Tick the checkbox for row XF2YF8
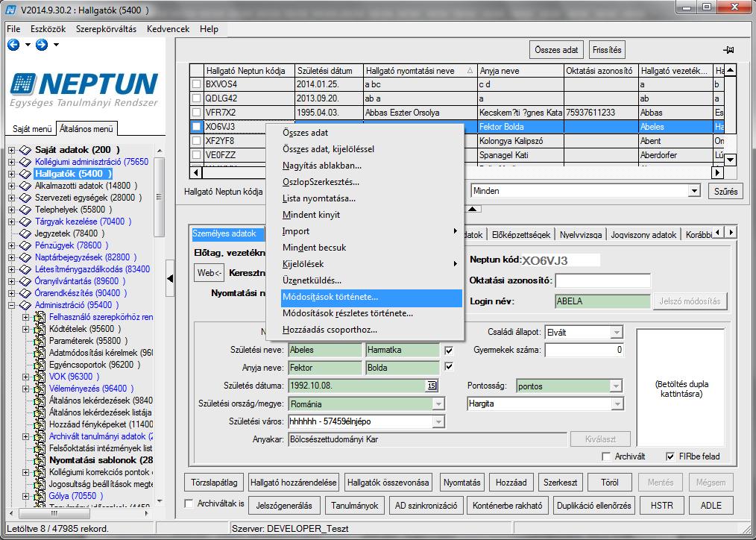 pyautogui.click(x=197, y=141)
